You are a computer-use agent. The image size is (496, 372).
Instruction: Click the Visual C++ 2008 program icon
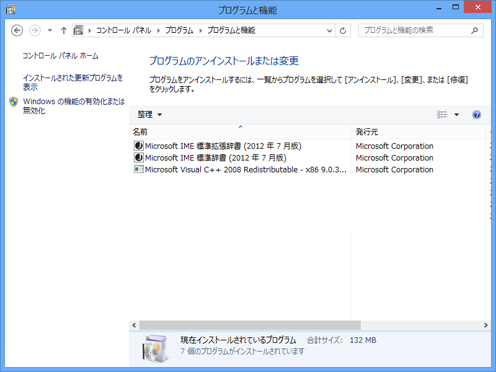138,169
